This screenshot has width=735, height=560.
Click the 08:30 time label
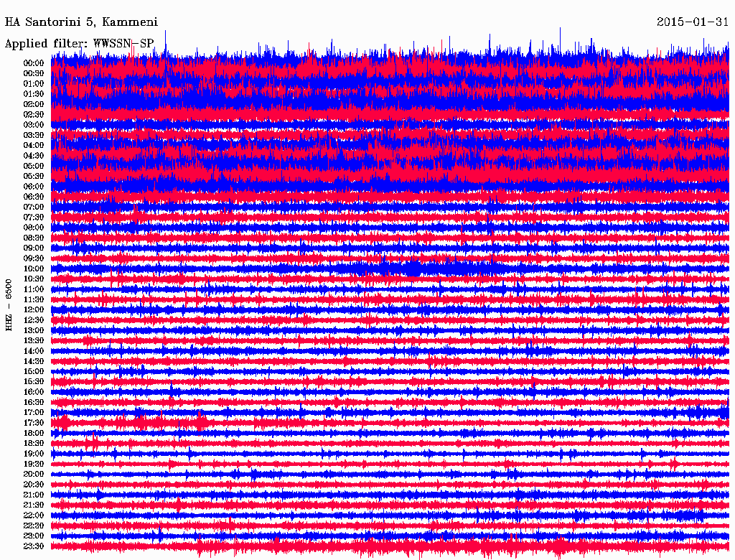pyautogui.click(x=34, y=238)
